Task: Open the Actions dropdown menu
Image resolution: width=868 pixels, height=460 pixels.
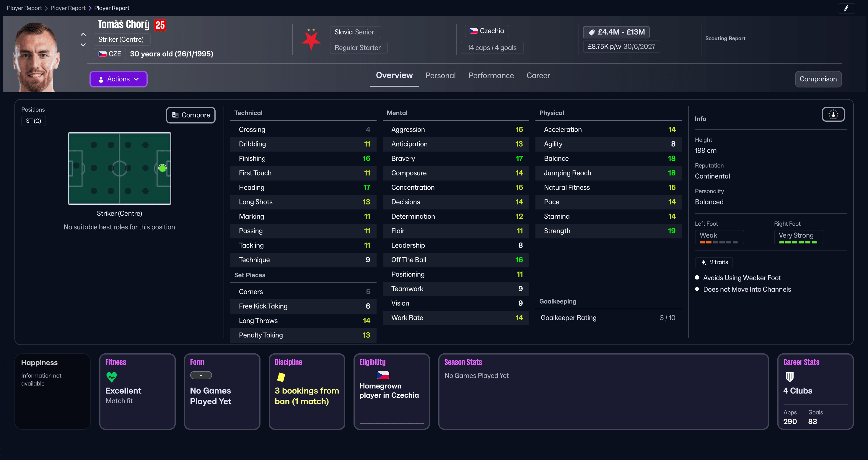Action: tap(118, 79)
